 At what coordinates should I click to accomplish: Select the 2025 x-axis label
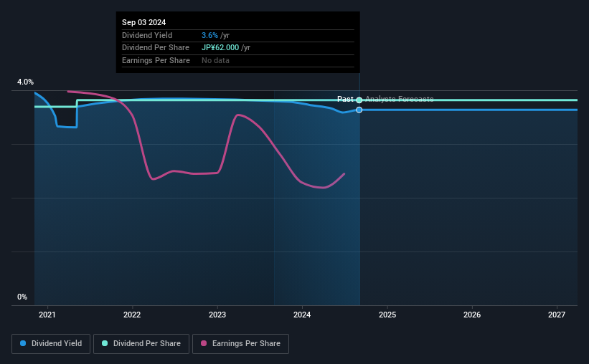(x=387, y=315)
